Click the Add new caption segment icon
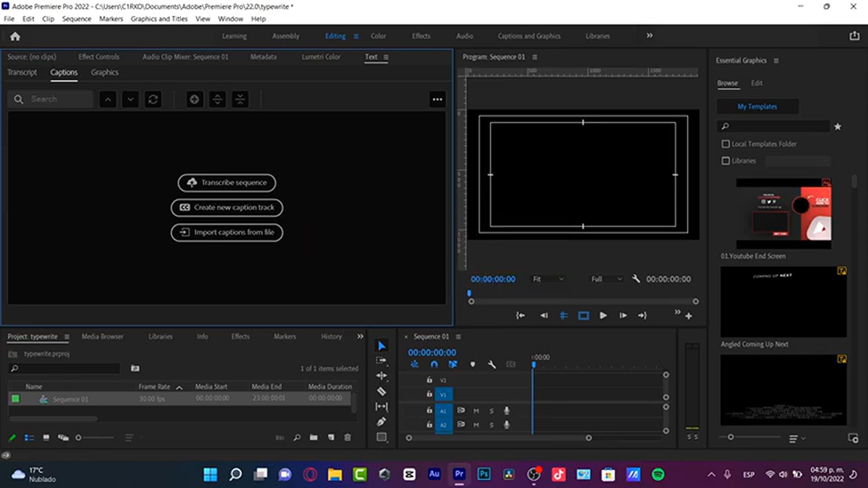 click(x=194, y=99)
